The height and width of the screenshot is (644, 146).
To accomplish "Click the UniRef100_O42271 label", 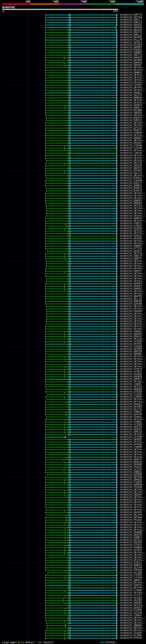I will [131, 95].
